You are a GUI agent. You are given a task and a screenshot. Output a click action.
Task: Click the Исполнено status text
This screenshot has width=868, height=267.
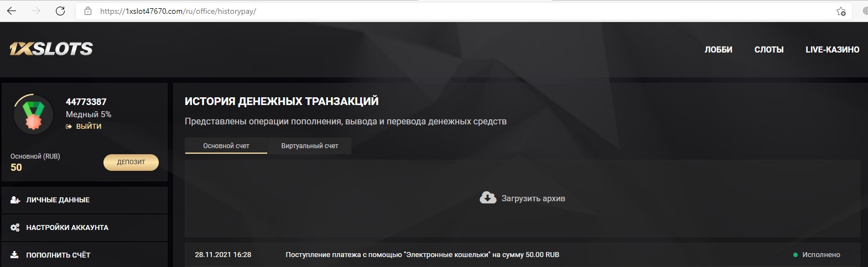coord(821,255)
